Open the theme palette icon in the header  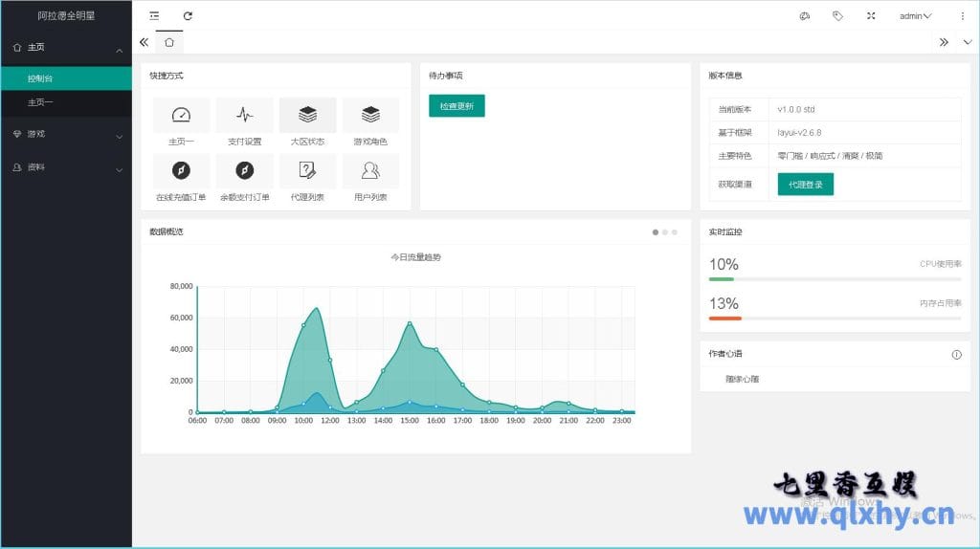(805, 16)
